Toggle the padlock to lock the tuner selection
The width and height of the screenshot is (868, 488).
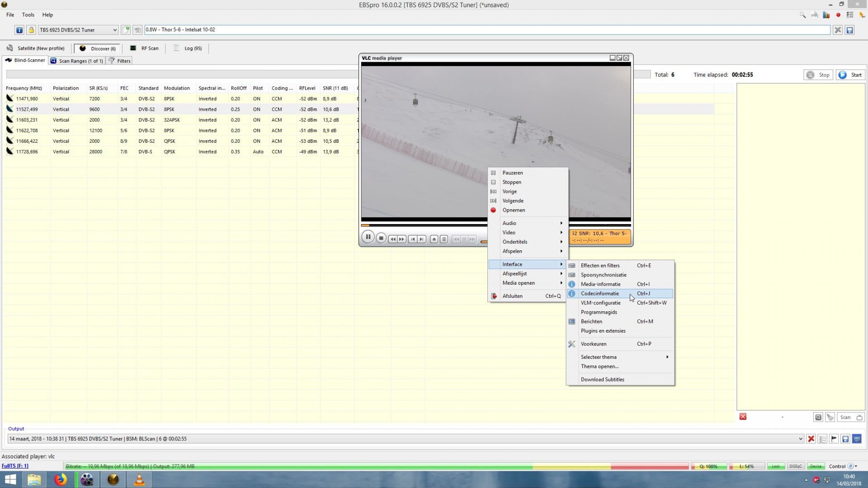click(31, 30)
